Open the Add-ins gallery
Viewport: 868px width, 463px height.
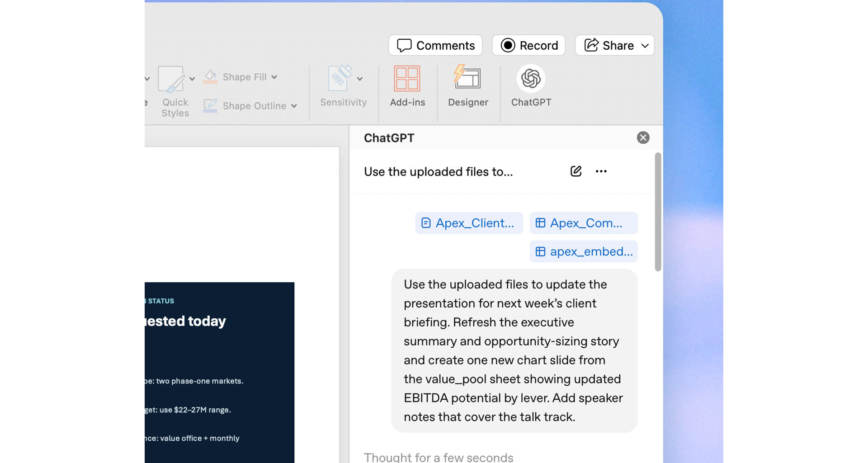407,86
